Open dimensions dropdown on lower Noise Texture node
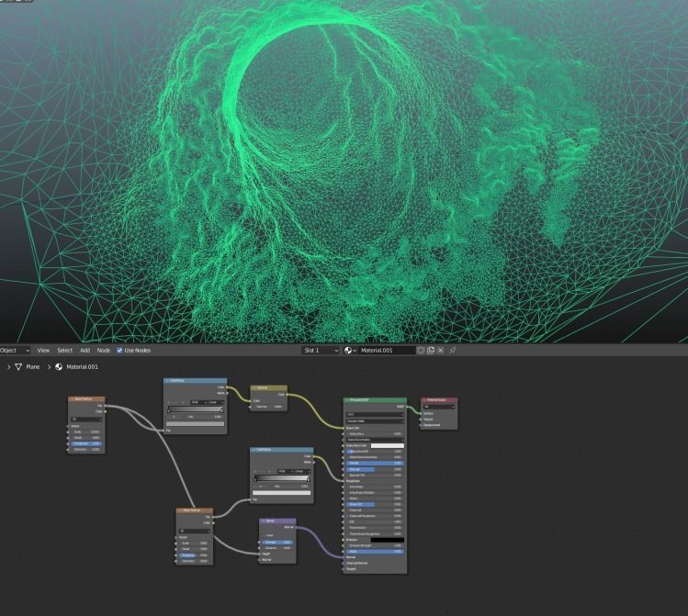Screen dimensions: 688x616 tap(195, 531)
